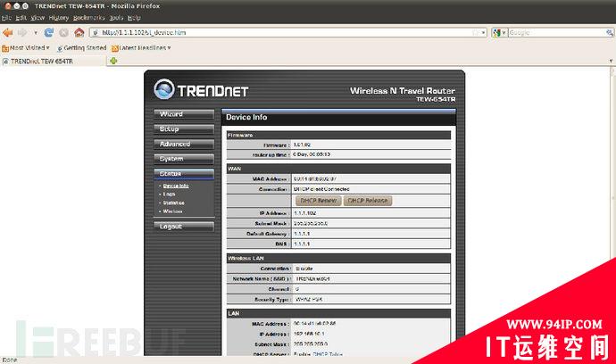The image size is (616, 364).
Task: Open the Wireless submenu link
Action: [172, 211]
